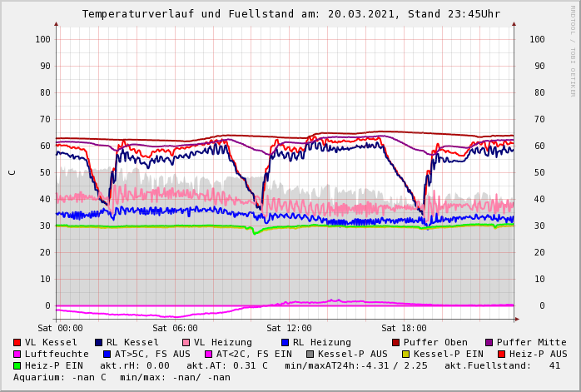
Task: Select the dark red Puffer Oben swatch
Action: [x=396, y=342]
